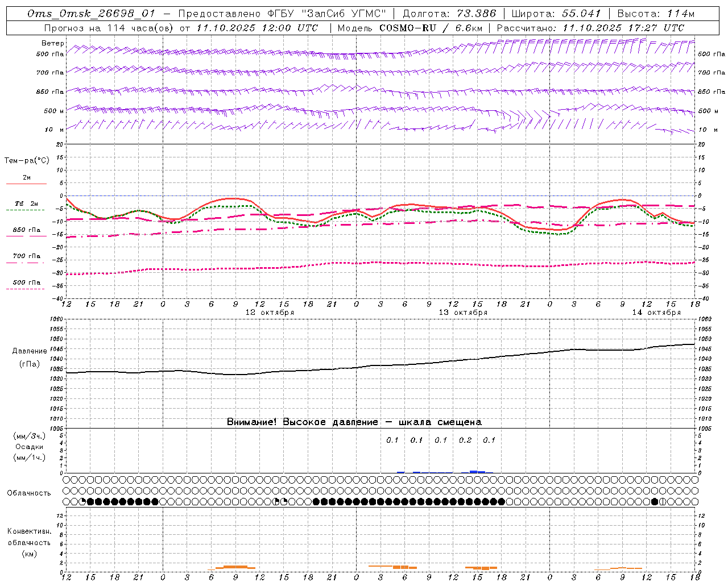The width and height of the screenshot is (728, 582).
Task: Click the Давление panel label
Action: coord(30,351)
